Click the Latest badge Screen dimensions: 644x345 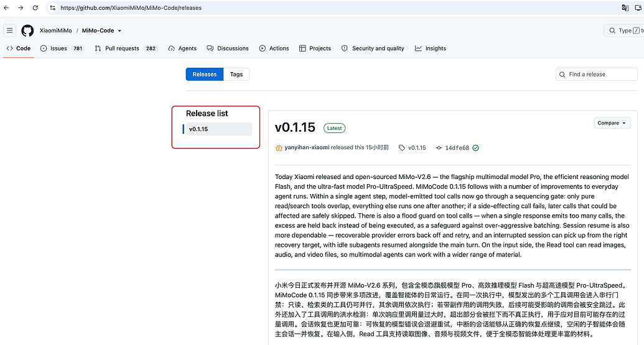tap(334, 128)
